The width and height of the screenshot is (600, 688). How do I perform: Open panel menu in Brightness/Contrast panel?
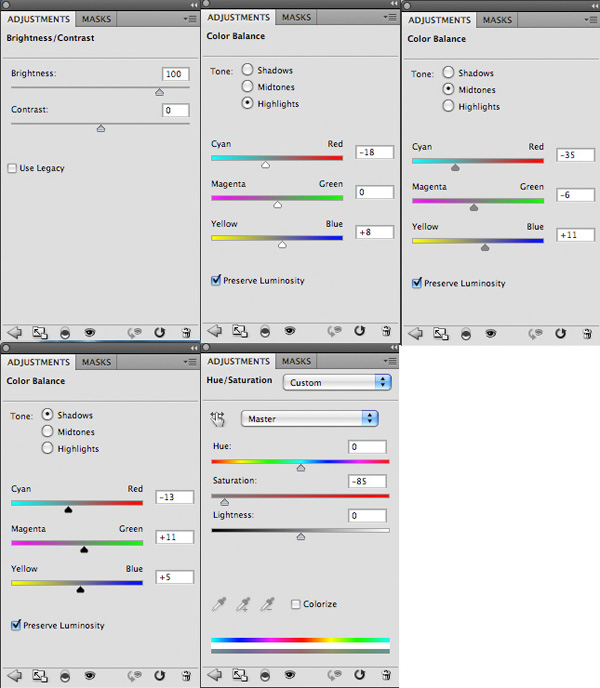coord(190,19)
